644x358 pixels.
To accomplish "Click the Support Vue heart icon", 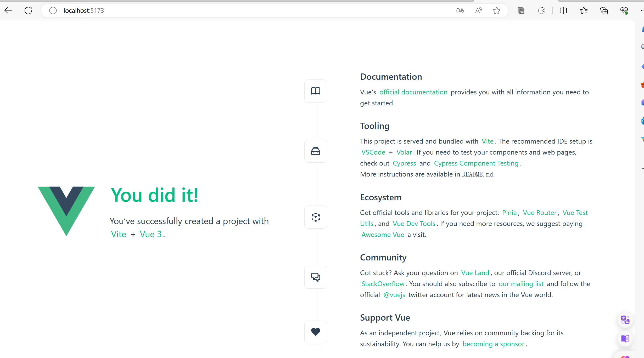I will [x=316, y=332].
